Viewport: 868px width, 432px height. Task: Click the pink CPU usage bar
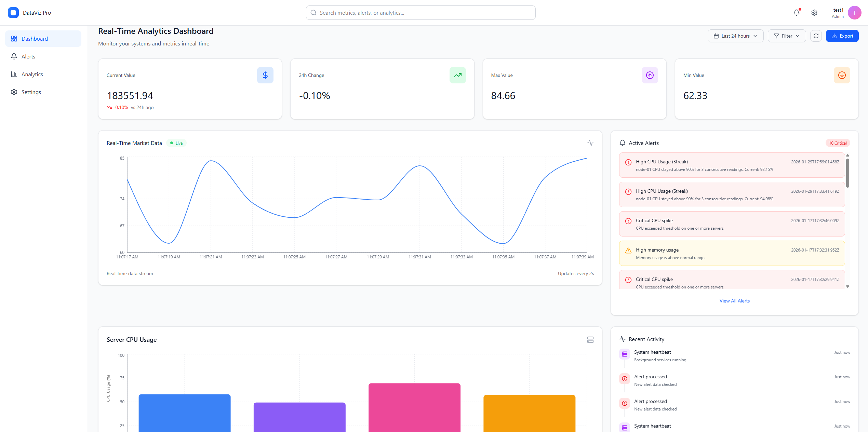click(x=414, y=407)
